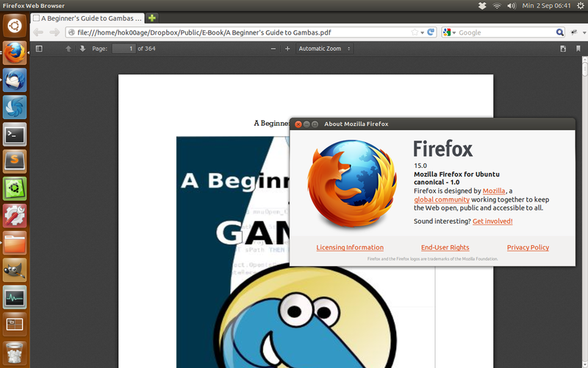588x368 pixels.
Task: Open system settings wrench icon
Action: coord(15,216)
